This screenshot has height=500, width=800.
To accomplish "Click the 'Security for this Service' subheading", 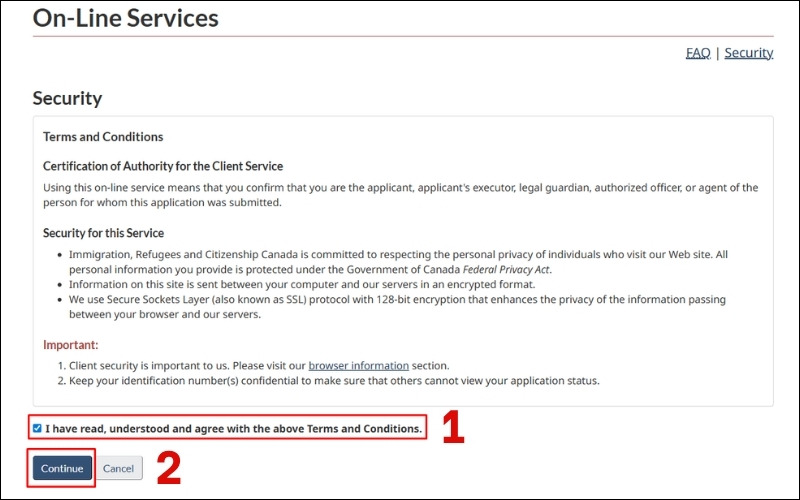I will (104, 233).
